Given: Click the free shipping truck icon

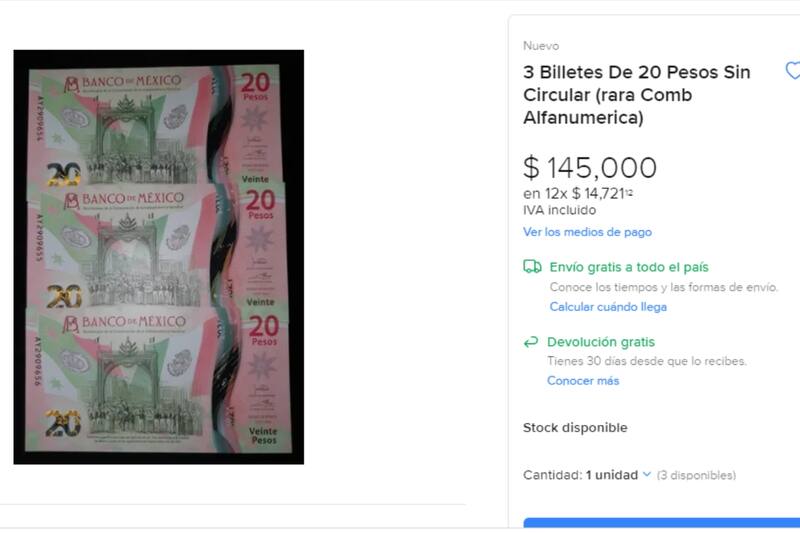Looking at the screenshot, I should click(x=532, y=267).
